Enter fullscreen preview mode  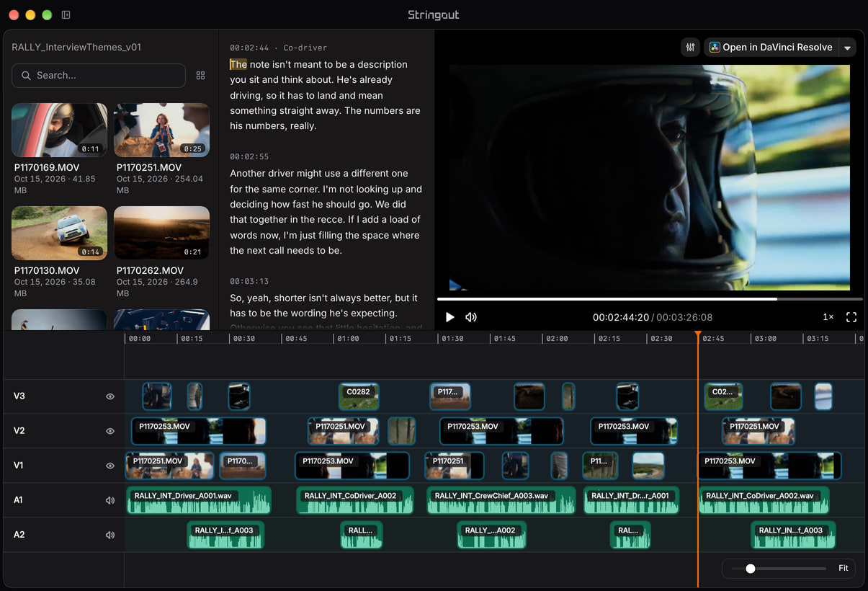[851, 317]
